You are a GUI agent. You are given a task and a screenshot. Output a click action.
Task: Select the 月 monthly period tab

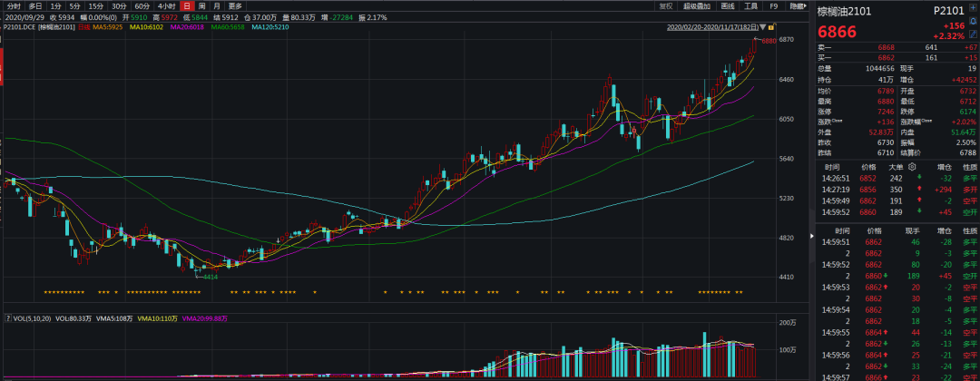216,6
